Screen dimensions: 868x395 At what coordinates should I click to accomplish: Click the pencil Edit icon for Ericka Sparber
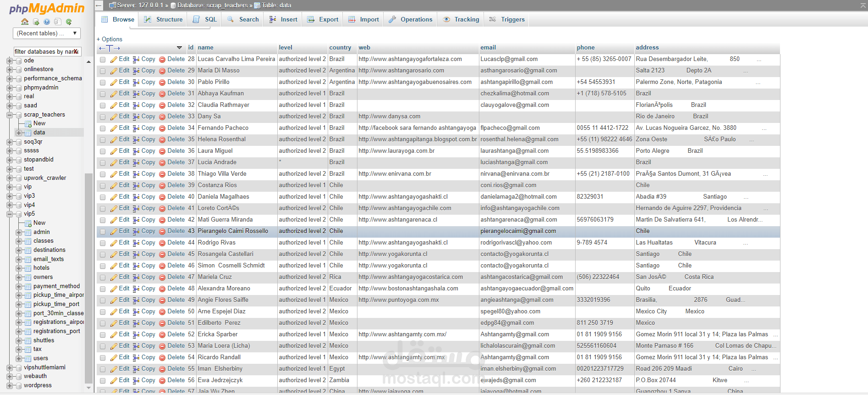114,334
